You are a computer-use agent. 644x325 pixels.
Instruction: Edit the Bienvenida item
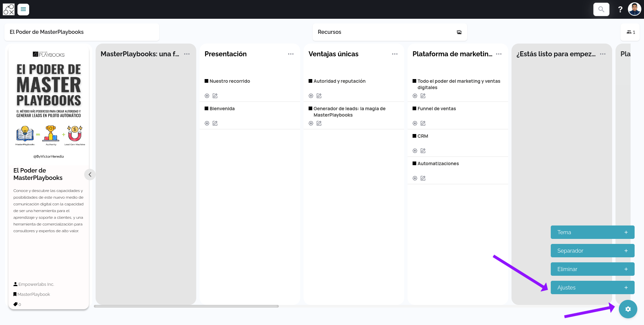[x=215, y=123]
